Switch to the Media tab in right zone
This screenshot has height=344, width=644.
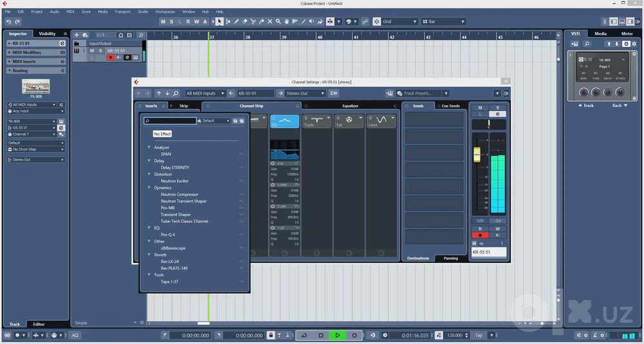click(x=600, y=33)
